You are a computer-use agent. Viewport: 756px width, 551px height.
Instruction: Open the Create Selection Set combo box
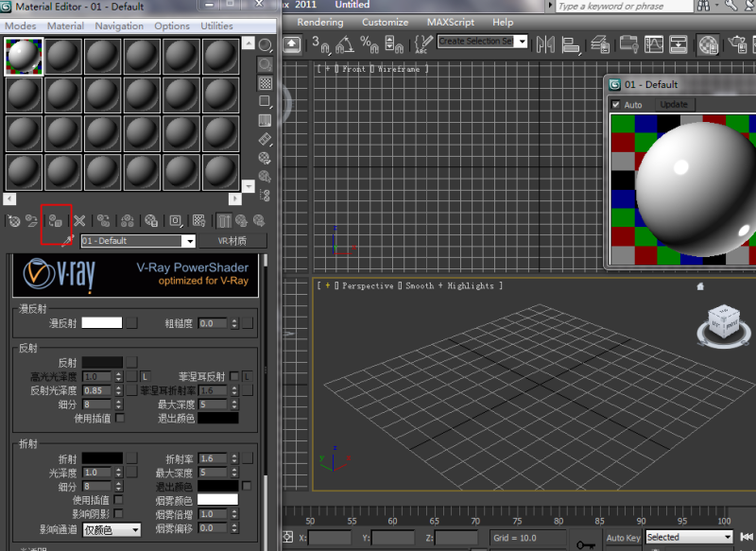coord(482,42)
